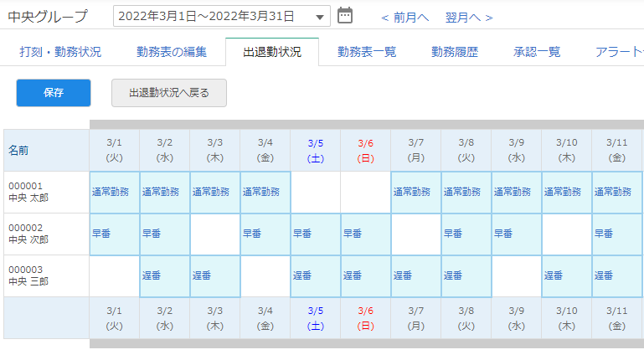
Task: Click 出退勤状況へ戻る button
Action: click(x=169, y=93)
